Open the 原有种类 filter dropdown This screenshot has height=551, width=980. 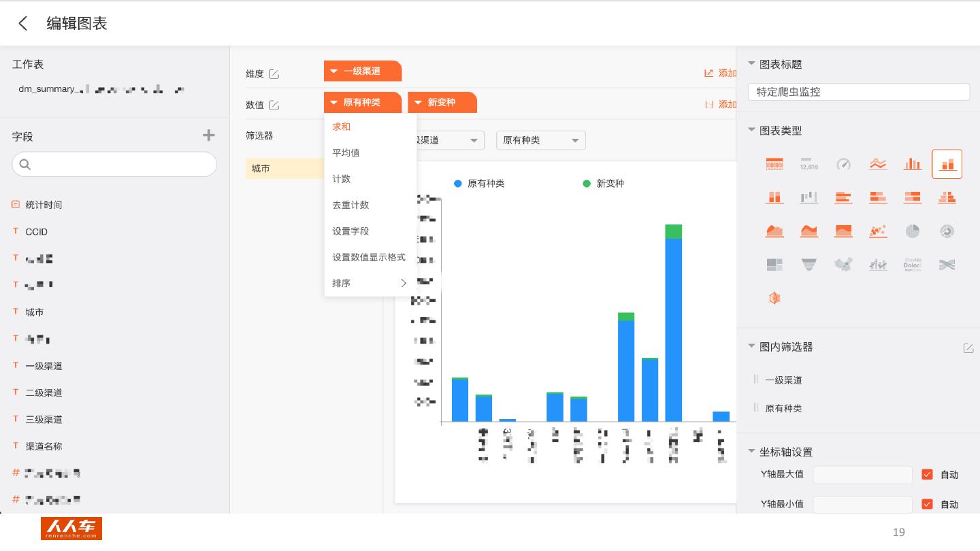[540, 140]
